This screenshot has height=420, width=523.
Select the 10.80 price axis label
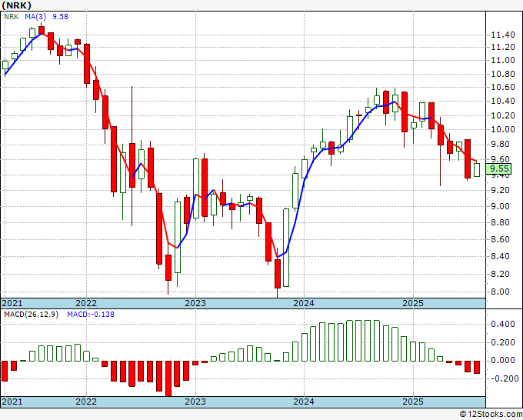tap(503, 74)
